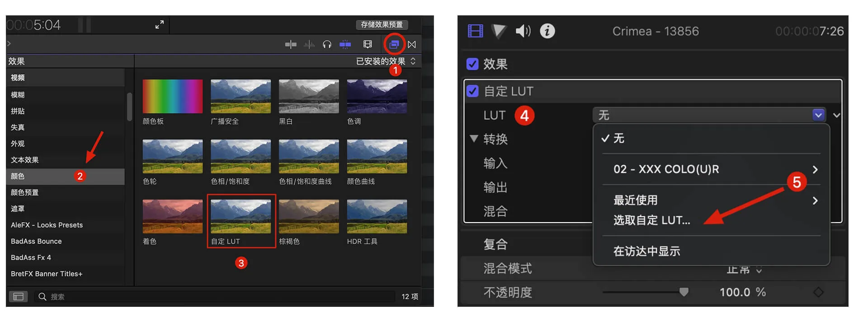The width and height of the screenshot is (868, 324).
Task: Open the Transitions browser bowtie icon
Action: tap(412, 44)
